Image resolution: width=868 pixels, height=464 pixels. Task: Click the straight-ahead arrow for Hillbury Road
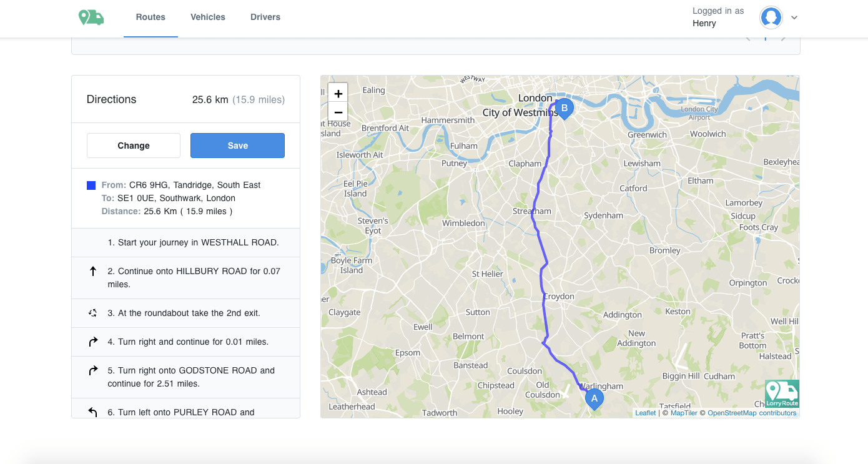93,272
